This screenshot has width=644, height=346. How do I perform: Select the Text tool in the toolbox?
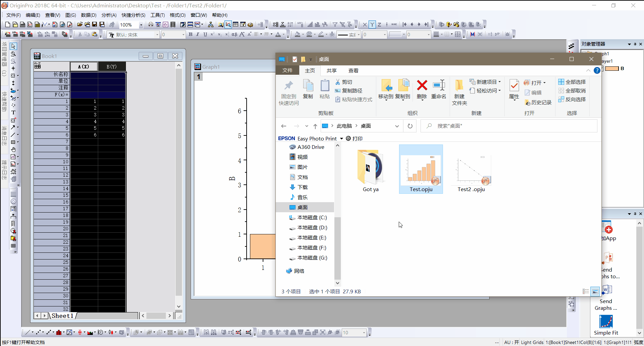(13, 113)
